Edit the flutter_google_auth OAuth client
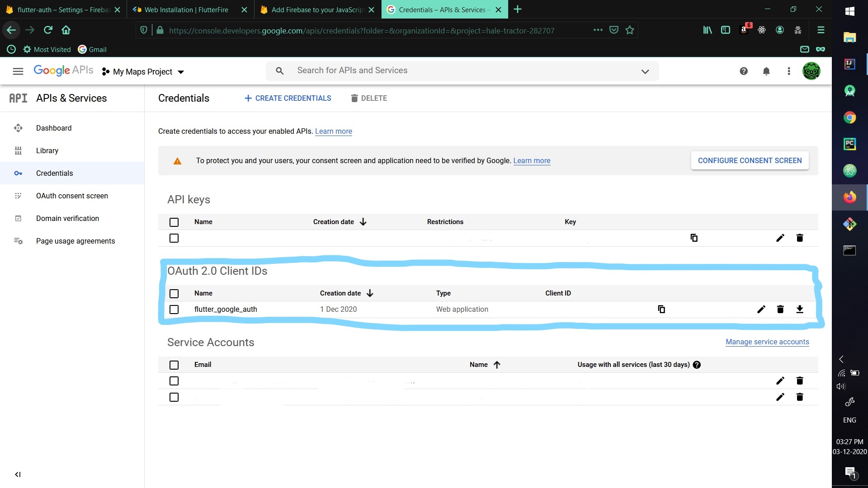868x488 pixels. pos(761,309)
